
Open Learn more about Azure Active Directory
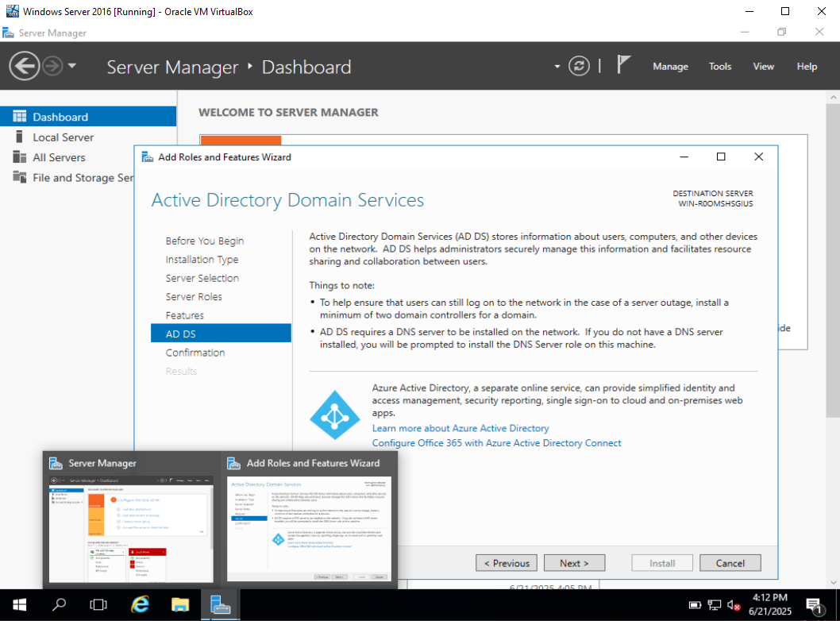460,428
